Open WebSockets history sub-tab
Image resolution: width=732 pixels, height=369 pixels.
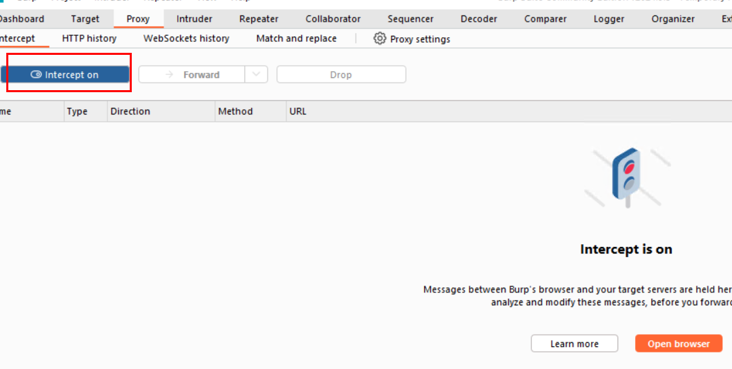[x=186, y=39]
